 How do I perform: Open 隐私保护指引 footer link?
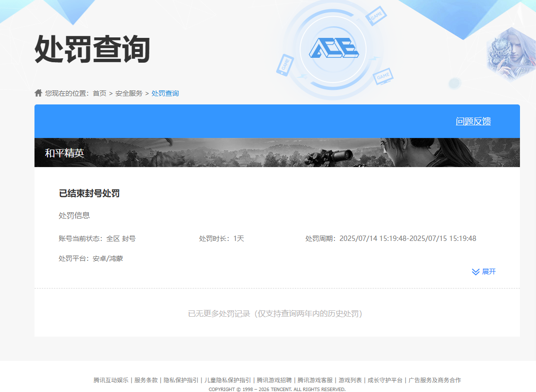tap(181, 380)
